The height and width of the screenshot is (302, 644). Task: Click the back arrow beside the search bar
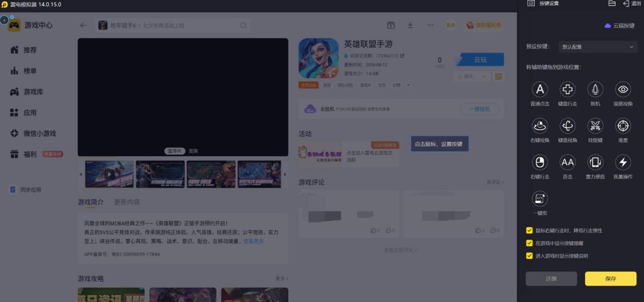click(83, 25)
